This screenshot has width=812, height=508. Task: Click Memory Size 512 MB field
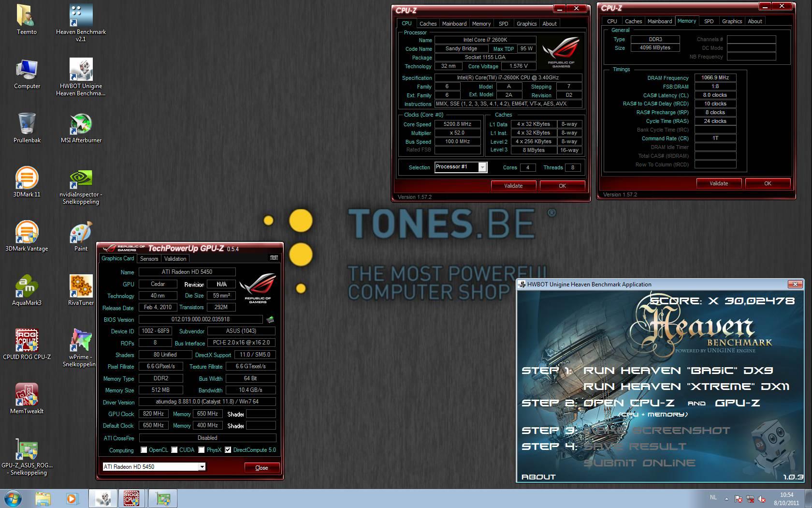160,390
